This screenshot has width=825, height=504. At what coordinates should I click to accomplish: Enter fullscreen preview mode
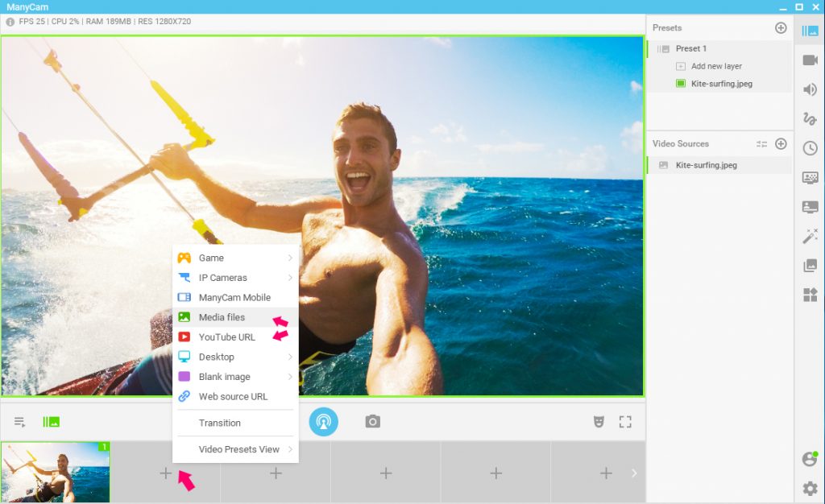click(x=626, y=421)
